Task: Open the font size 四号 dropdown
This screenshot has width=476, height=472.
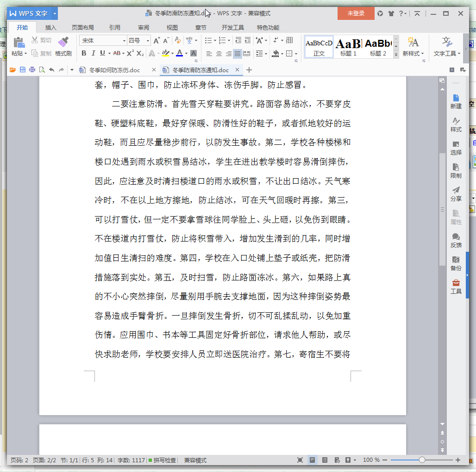Action: point(148,41)
